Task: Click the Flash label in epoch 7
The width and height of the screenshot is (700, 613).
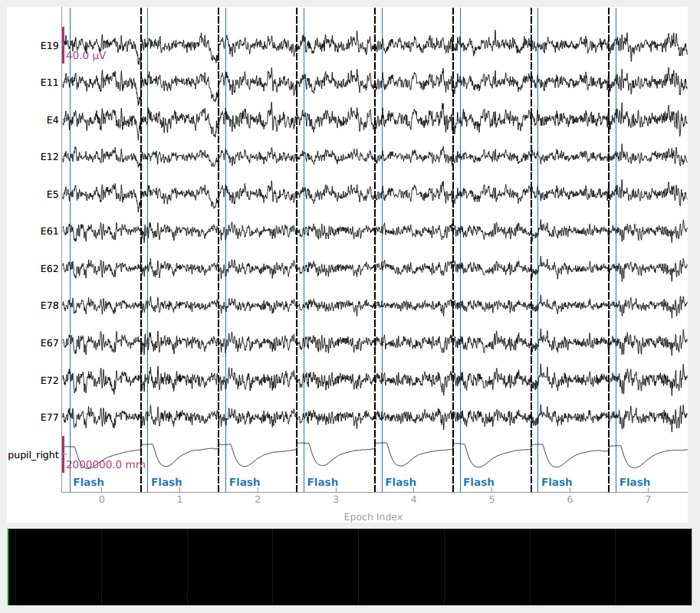Action: click(634, 483)
